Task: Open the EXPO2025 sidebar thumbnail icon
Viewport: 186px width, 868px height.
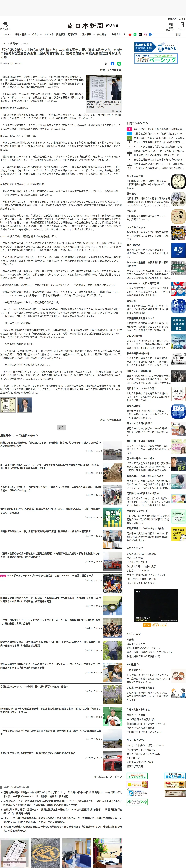Action: (x=178, y=289)
